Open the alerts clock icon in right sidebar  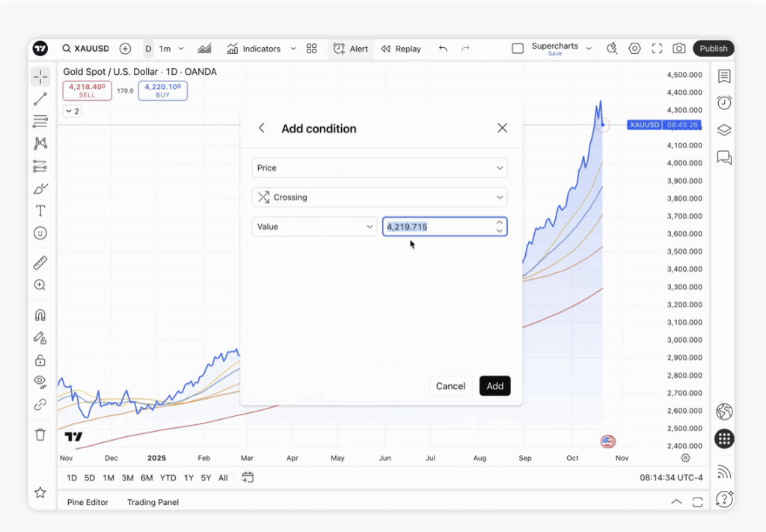coord(723,103)
